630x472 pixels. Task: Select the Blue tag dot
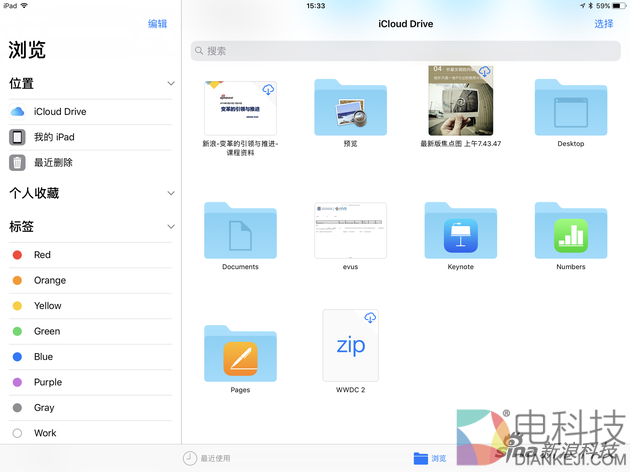pyautogui.click(x=17, y=357)
